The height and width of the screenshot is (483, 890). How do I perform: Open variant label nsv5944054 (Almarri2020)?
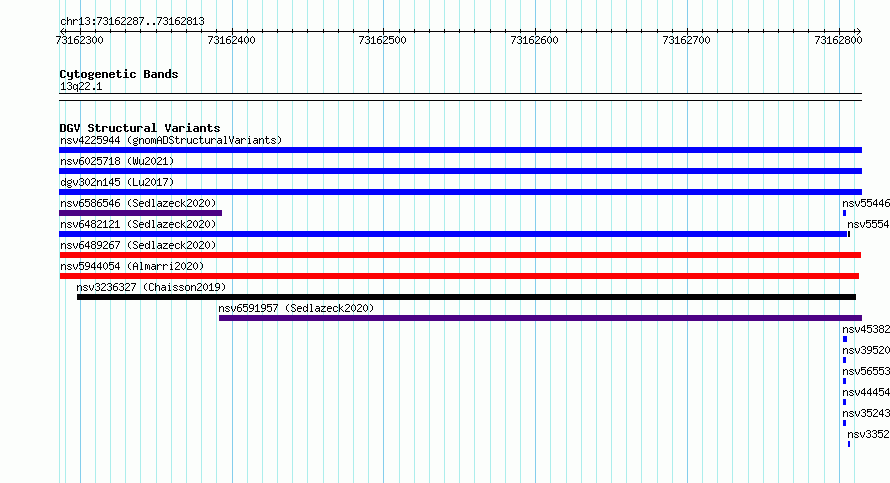(132, 266)
